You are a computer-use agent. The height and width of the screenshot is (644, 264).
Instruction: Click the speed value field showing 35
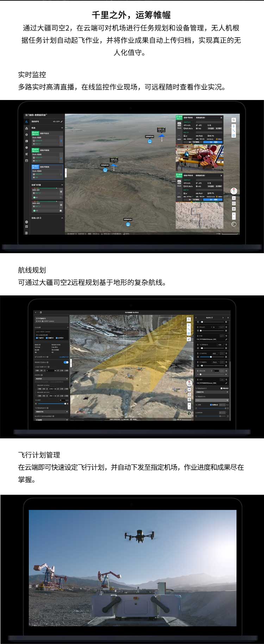click(62, 400)
